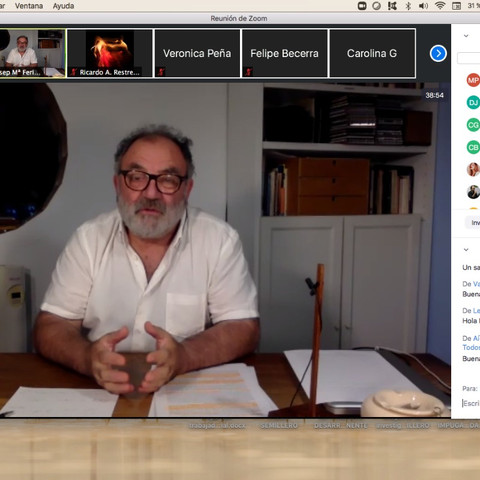Screen dimensions: 480x480
Task: Select the Veronica Peña participant tile
Action: [x=197, y=53]
